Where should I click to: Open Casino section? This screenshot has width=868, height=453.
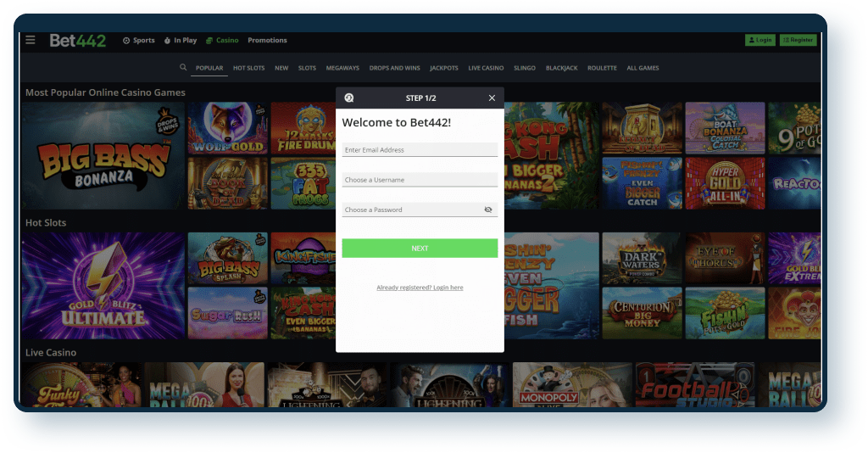tap(222, 41)
